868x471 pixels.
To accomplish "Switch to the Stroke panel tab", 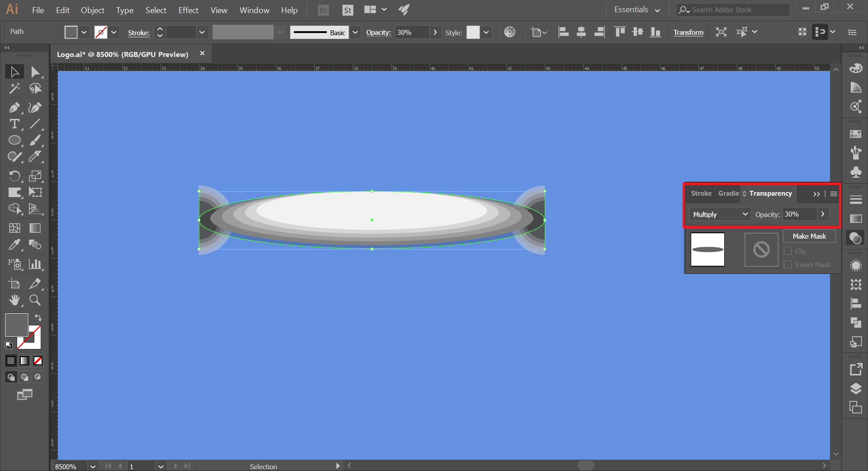I will click(x=701, y=193).
